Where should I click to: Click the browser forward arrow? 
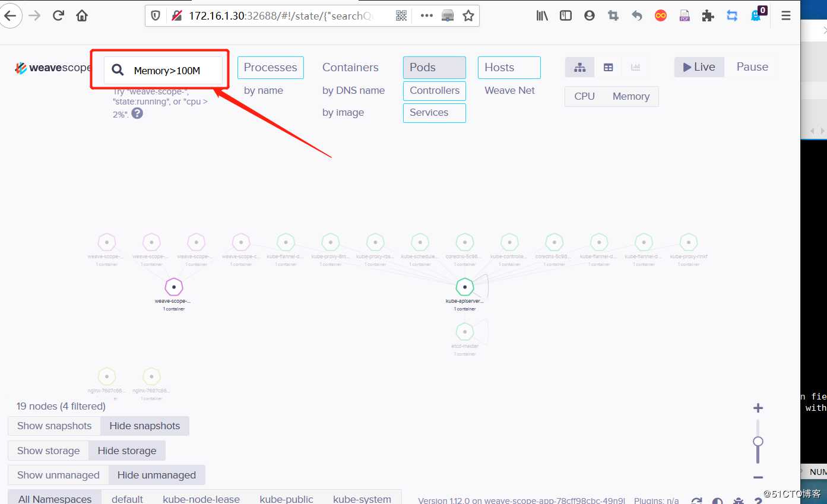[x=34, y=16]
